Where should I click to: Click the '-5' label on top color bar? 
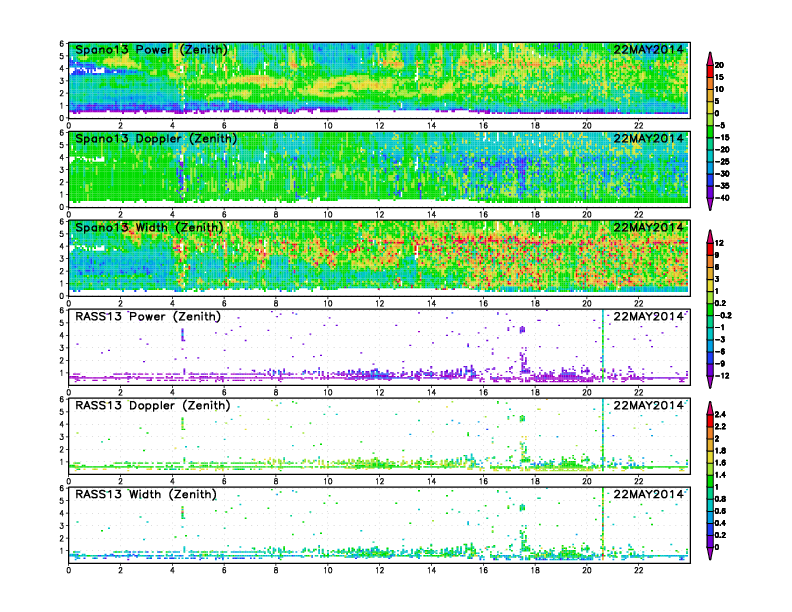[720, 125]
